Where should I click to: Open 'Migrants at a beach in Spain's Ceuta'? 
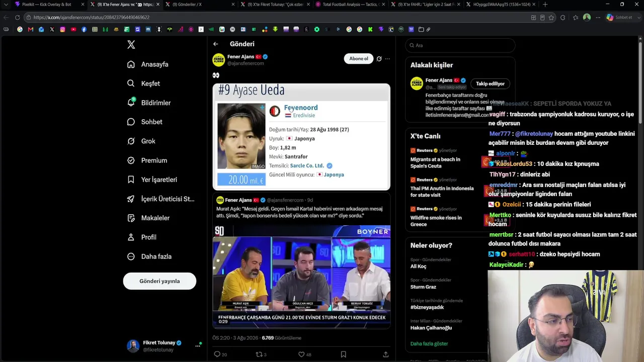[x=435, y=162]
